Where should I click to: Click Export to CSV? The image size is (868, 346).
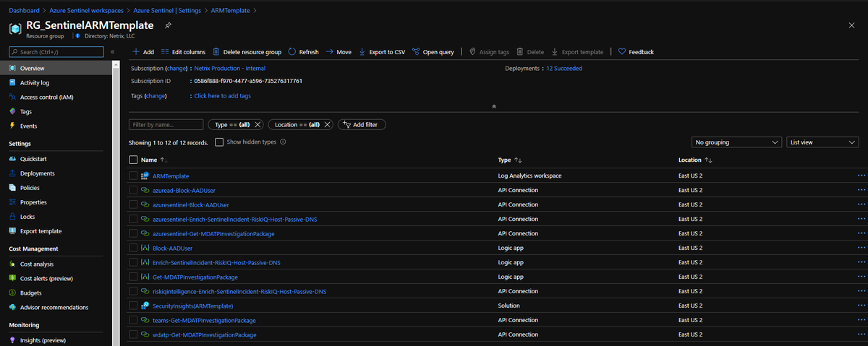click(381, 52)
